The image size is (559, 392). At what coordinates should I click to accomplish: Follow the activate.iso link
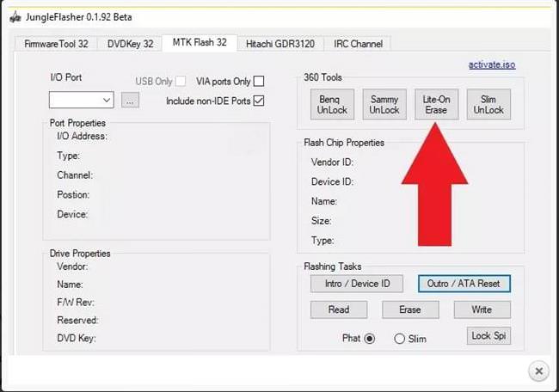(x=492, y=64)
